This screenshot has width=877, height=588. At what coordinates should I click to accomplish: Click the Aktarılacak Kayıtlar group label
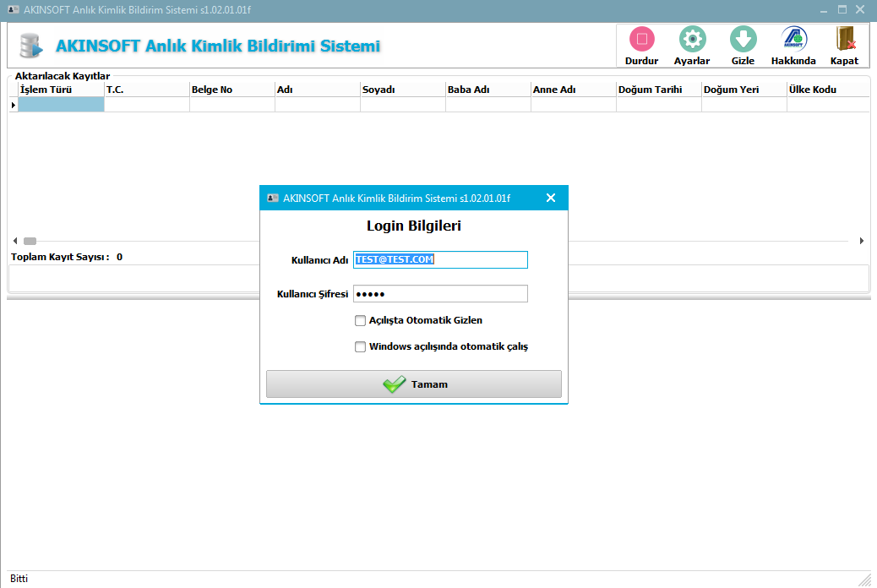(x=63, y=76)
